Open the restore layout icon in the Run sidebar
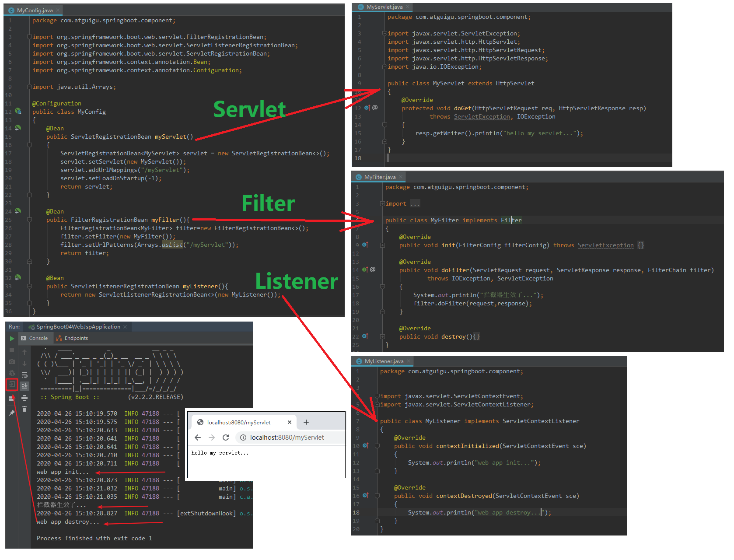 coord(12,398)
